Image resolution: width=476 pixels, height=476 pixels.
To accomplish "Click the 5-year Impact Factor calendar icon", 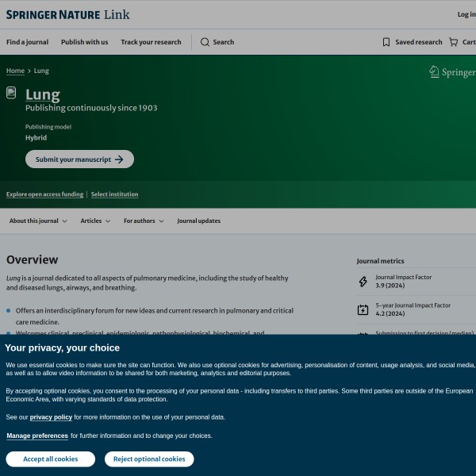I will 363,309.
